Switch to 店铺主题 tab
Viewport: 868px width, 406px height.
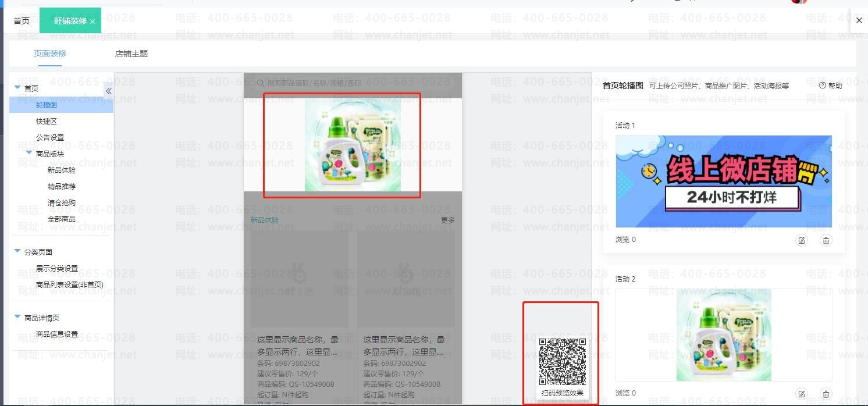(x=131, y=54)
